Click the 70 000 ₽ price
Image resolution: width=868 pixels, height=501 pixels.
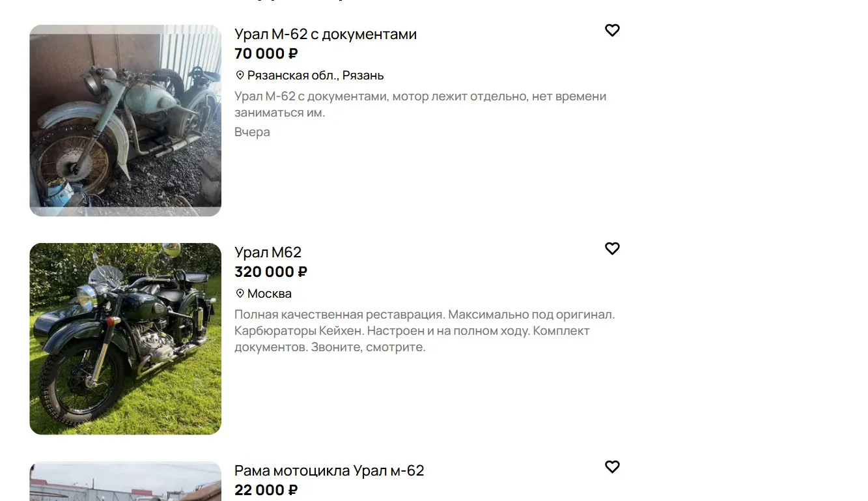tap(266, 53)
